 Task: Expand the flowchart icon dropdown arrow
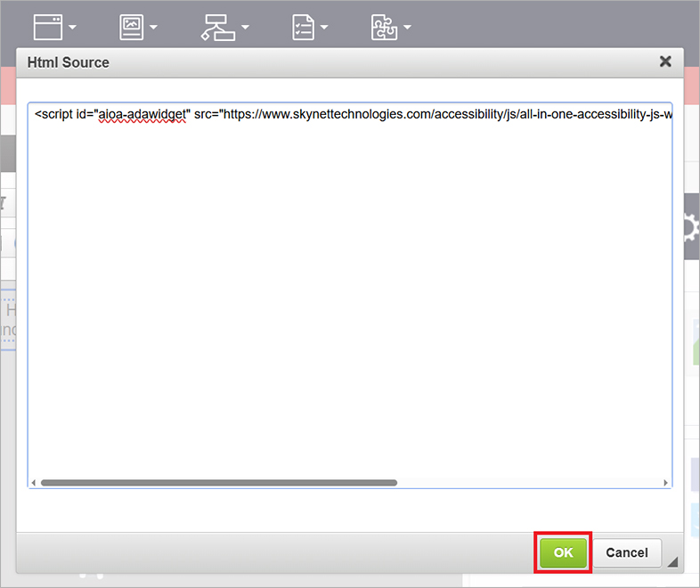coord(243,28)
